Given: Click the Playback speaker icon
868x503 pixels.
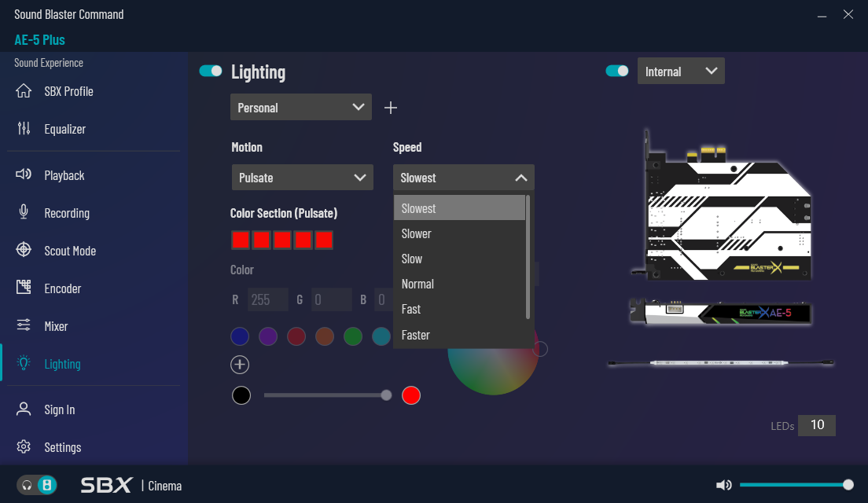Looking at the screenshot, I should pos(24,175).
